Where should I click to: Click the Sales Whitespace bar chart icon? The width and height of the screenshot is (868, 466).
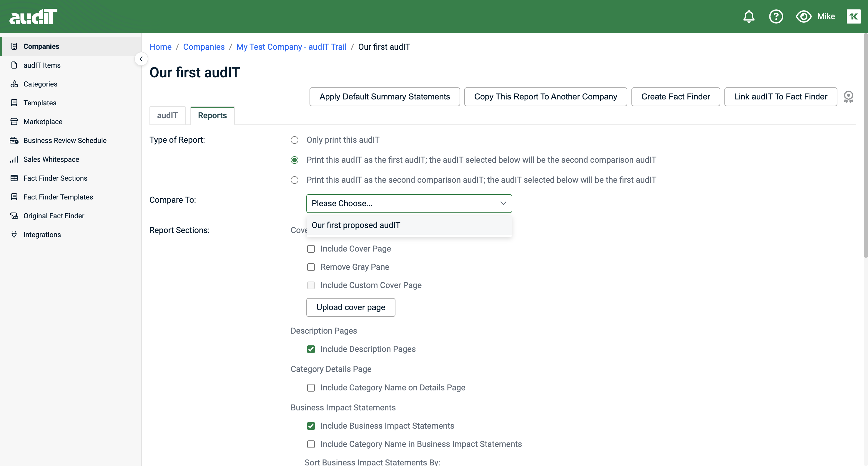tap(14, 159)
